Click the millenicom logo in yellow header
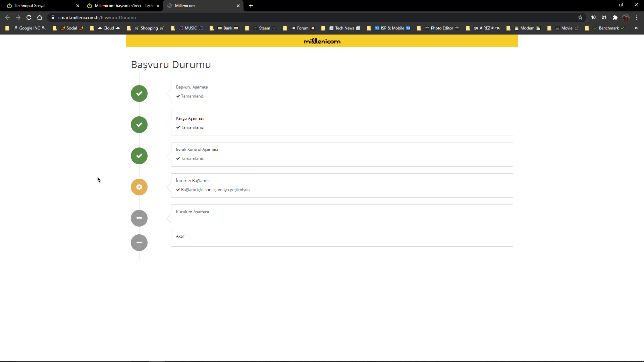The image size is (644, 362). click(x=322, y=41)
